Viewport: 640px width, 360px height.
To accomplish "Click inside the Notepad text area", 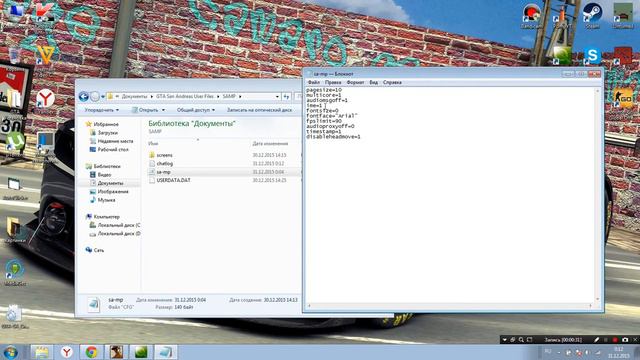I will (x=450, y=194).
